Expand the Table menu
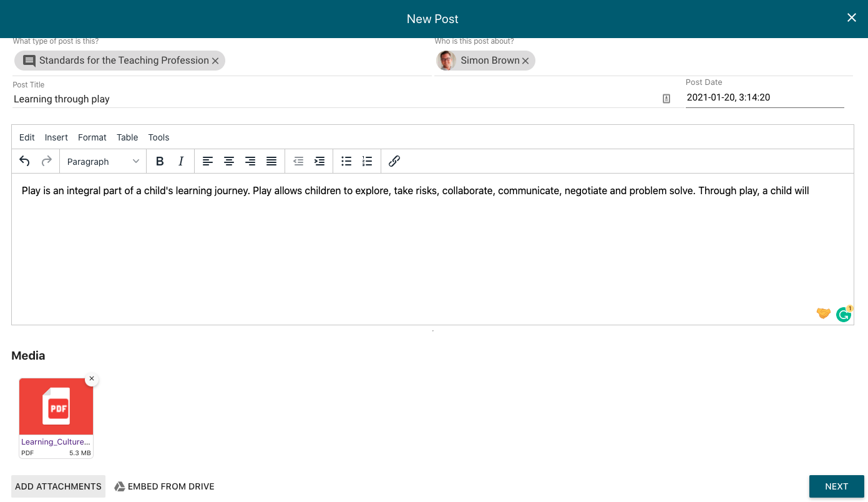Screen dimensions: 868x502 pyautogui.click(x=127, y=137)
